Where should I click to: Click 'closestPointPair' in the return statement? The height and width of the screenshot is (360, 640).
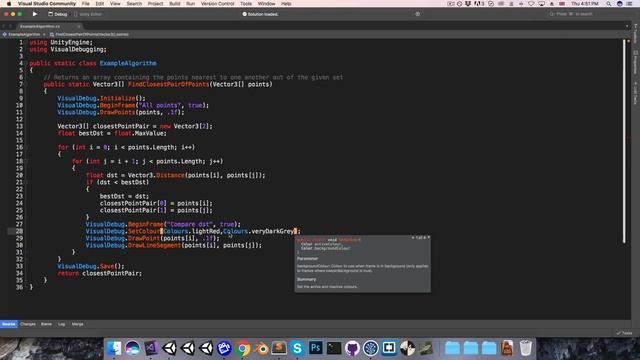tap(111, 273)
